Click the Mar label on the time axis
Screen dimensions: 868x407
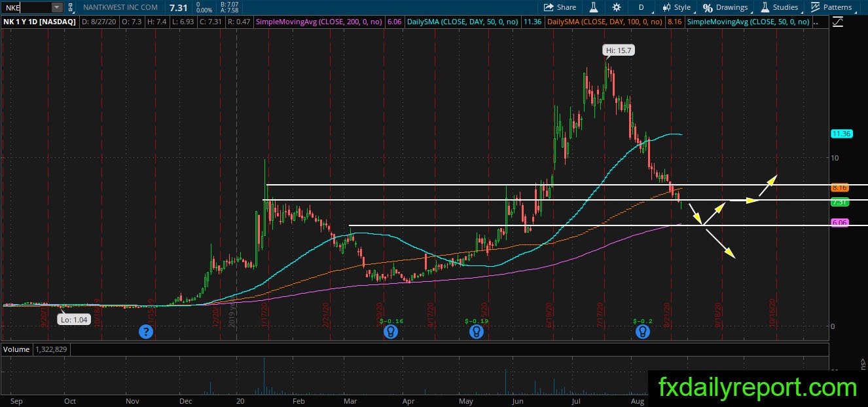click(x=351, y=400)
